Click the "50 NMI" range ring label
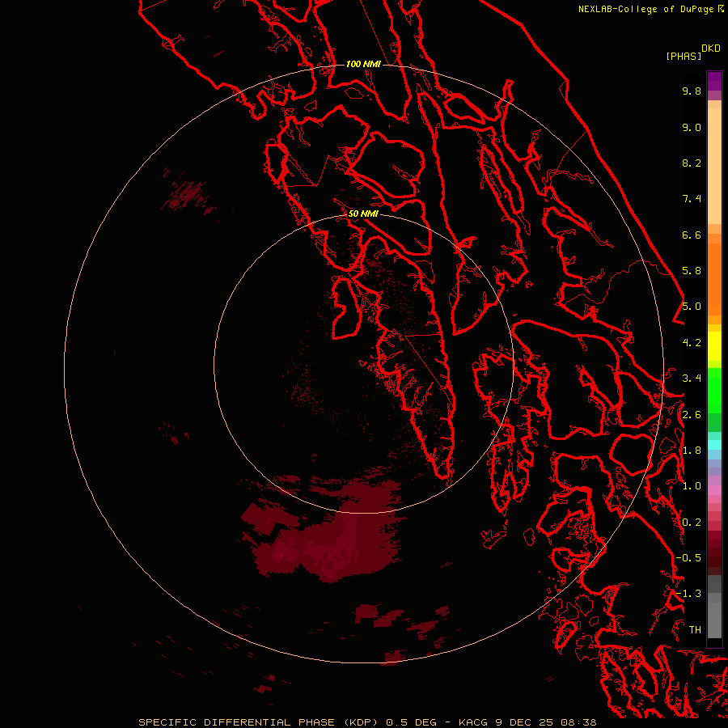This screenshot has width=728, height=728. click(363, 214)
